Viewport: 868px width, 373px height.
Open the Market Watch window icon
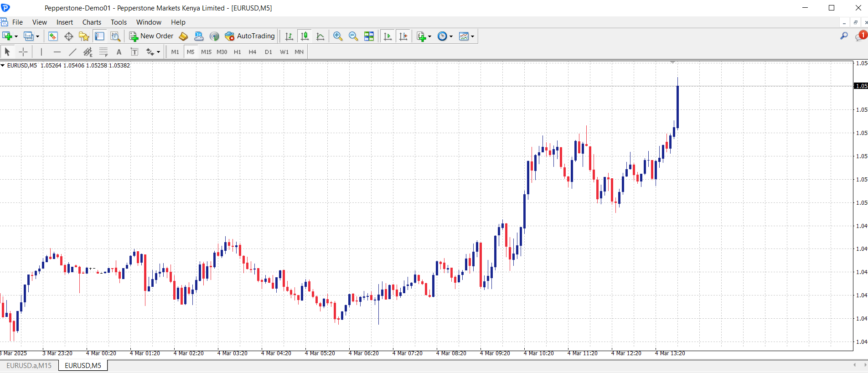point(53,36)
